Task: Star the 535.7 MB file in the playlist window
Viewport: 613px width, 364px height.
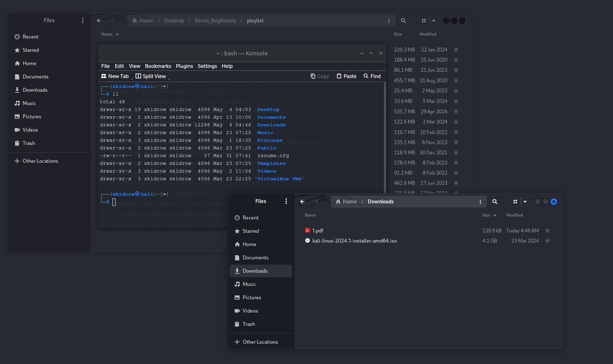Action: [456, 111]
